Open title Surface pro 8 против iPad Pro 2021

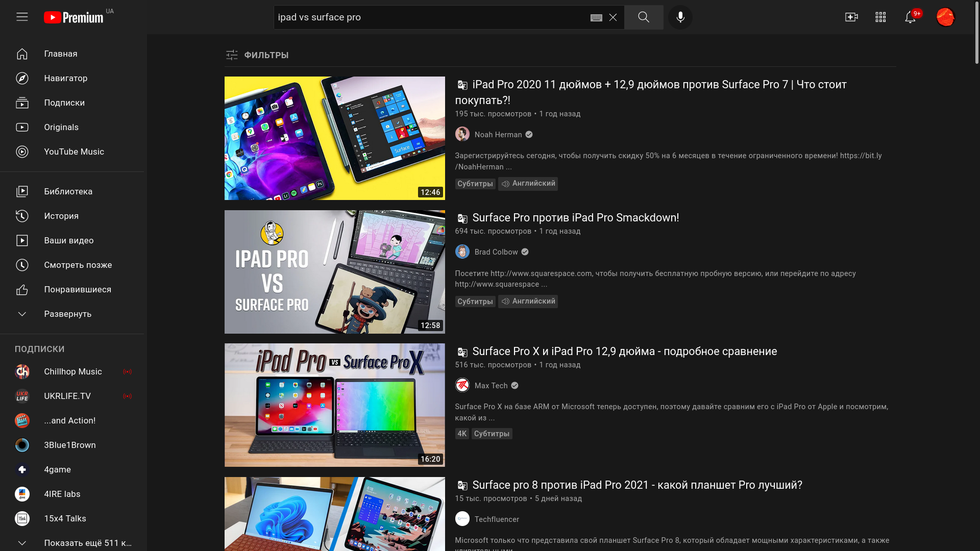(637, 485)
